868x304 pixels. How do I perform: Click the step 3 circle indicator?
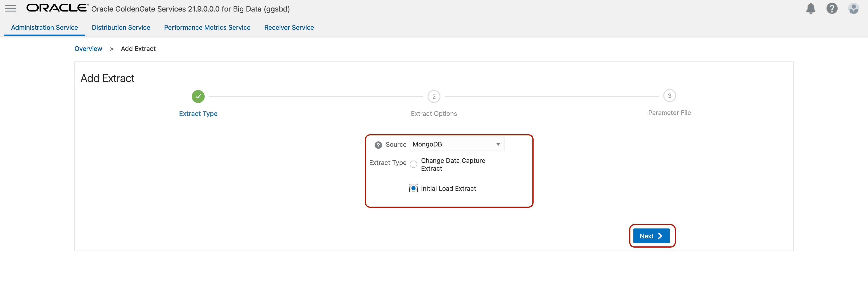click(669, 96)
